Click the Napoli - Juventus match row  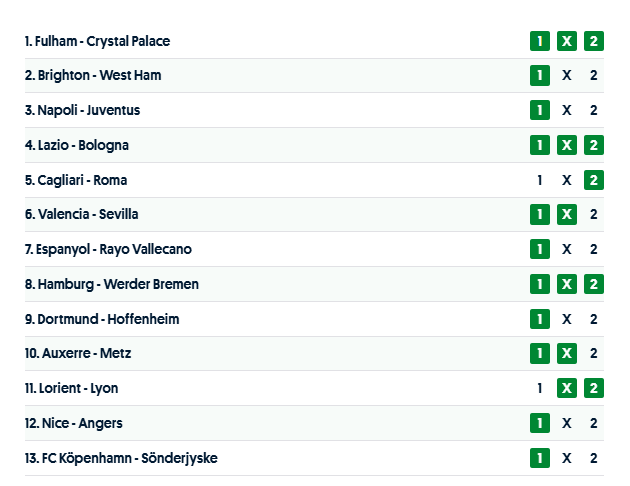click(x=88, y=110)
